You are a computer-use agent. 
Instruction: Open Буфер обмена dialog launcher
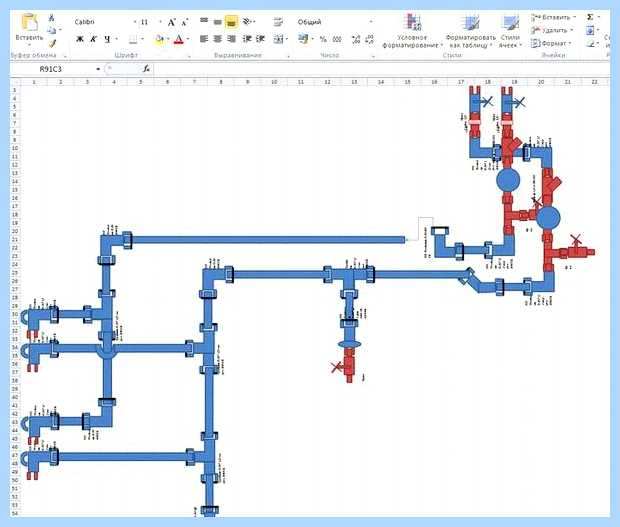point(64,56)
